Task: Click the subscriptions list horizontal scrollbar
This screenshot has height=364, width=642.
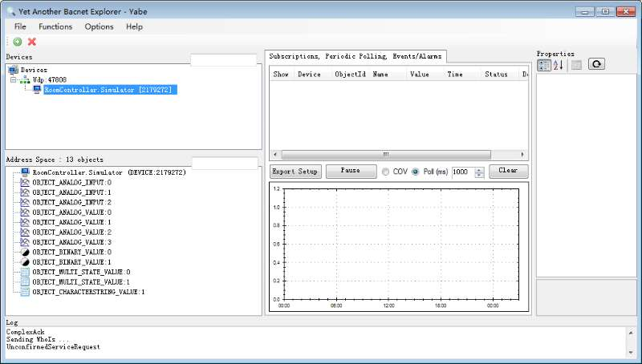Action: pos(385,155)
